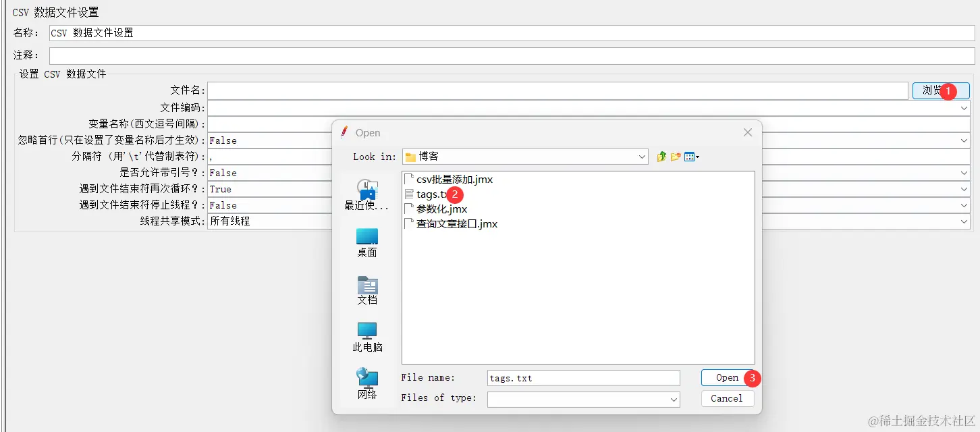Expand the 文件编码 encoding dropdown
Screen dimensions: 980x432
pyautogui.click(x=964, y=108)
